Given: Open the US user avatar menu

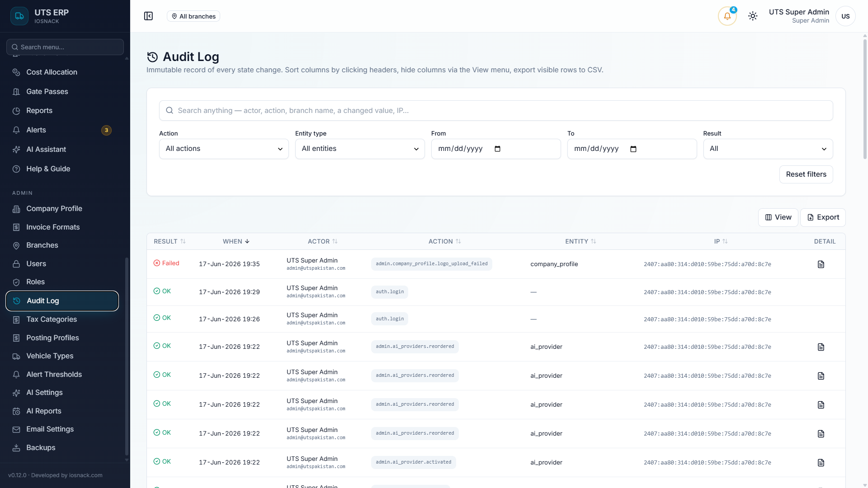Looking at the screenshot, I should [x=845, y=16].
